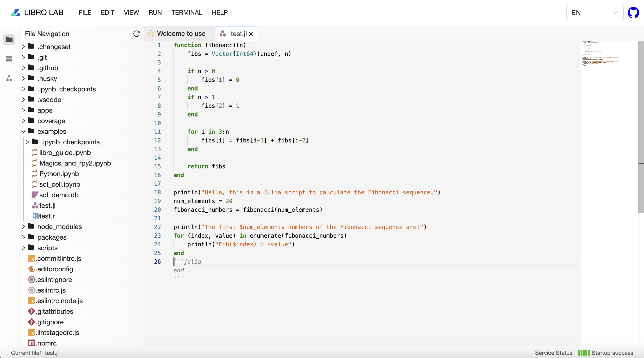Click the GitHub icon in top right

click(x=633, y=12)
